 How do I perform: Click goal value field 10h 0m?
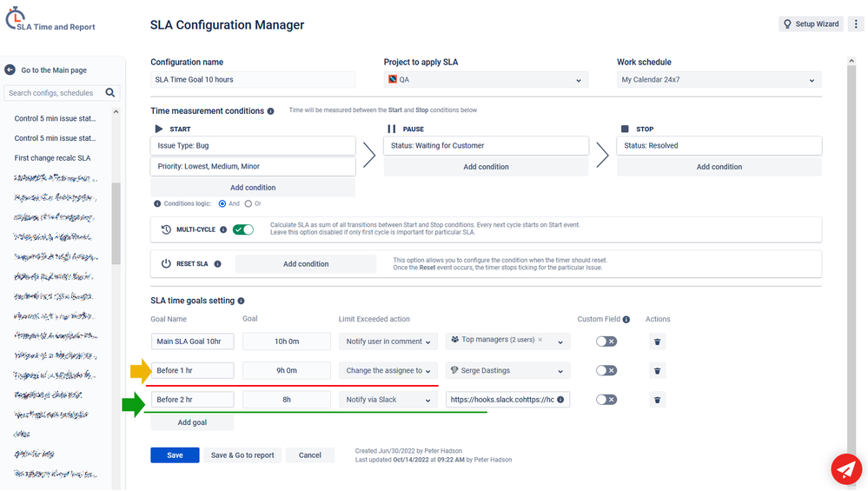pyautogui.click(x=286, y=342)
